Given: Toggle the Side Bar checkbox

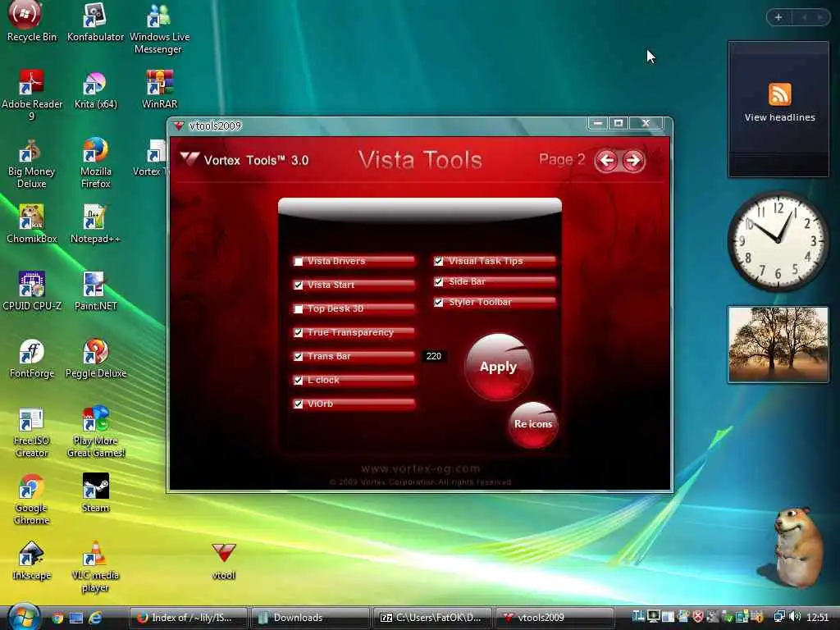Looking at the screenshot, I should (439, 282).
